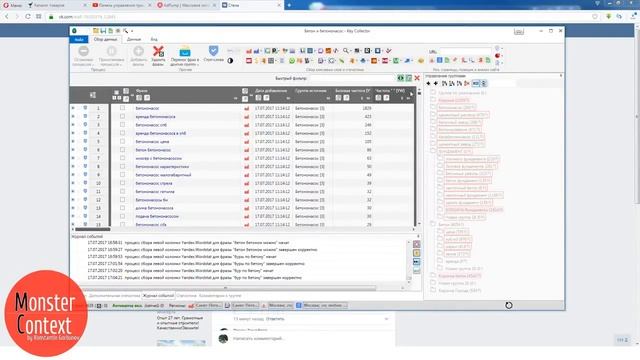Switch to the Data ribbon tab
Image resolution: width=640 pixels, height=360 pixels.
coord(134,40)
